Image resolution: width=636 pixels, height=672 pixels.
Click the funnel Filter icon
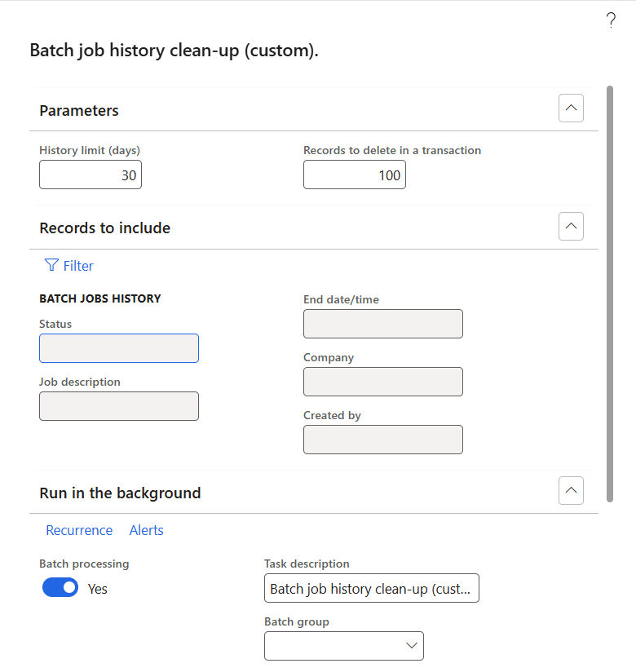(51, 265)
